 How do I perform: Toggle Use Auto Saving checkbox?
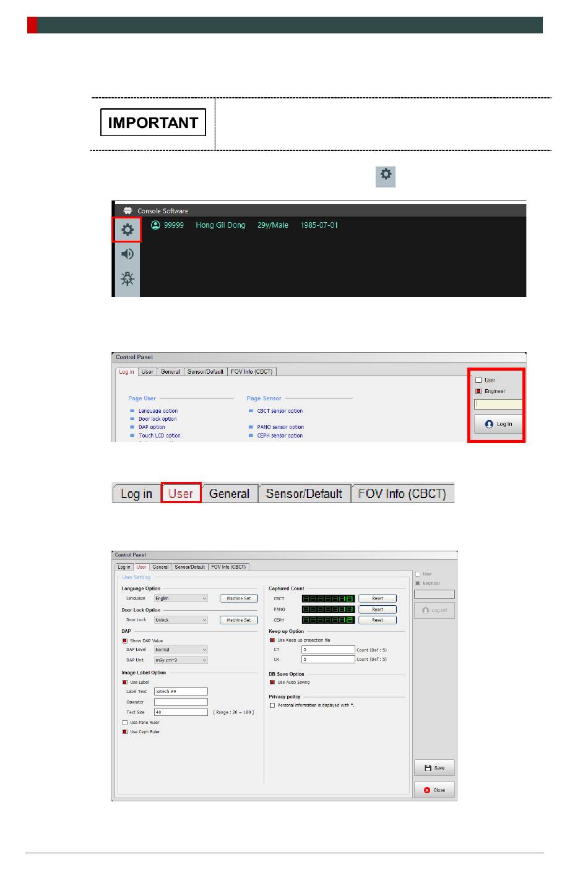272,683
